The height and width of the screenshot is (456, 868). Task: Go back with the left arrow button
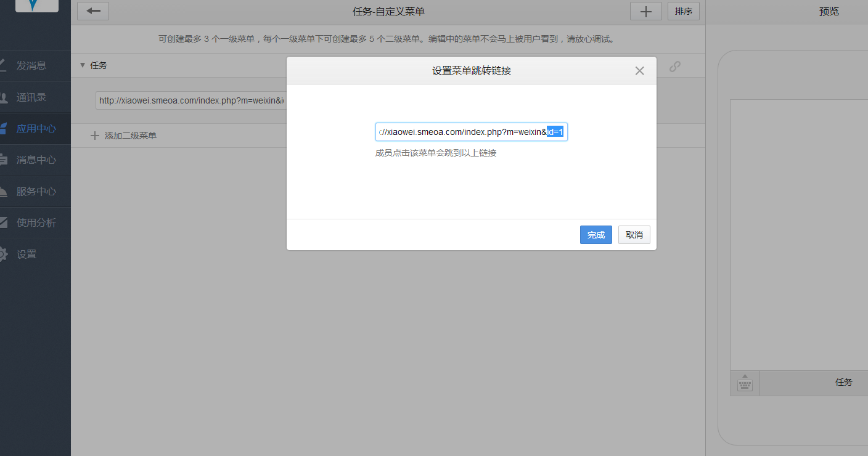click(93, 11)
